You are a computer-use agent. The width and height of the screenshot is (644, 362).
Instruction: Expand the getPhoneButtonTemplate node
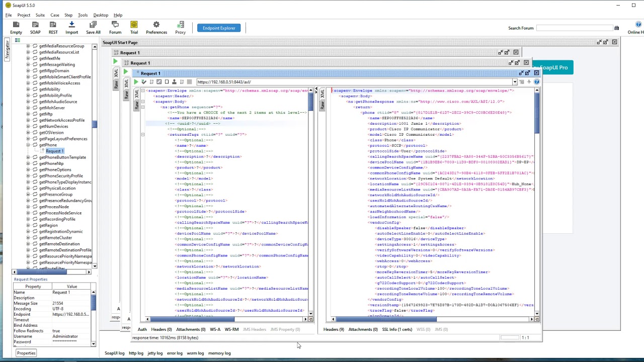point(28,157)
